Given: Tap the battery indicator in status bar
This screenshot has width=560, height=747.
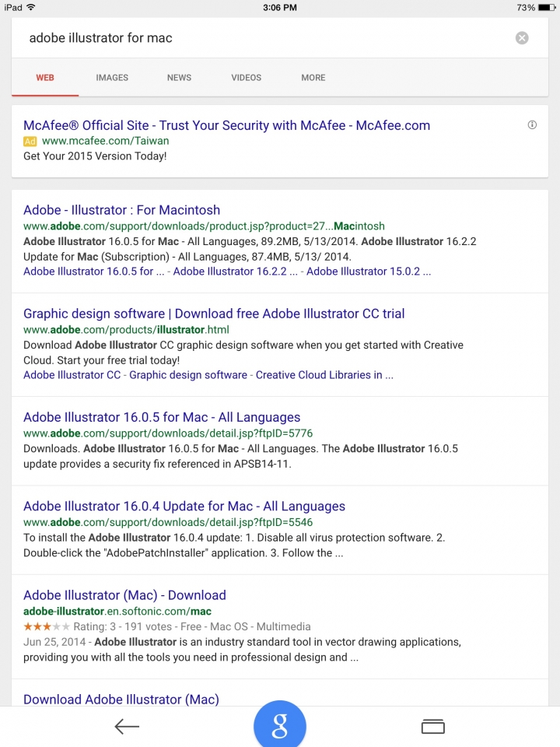Looking at the screenshot, I should click(x=547, y=8).
